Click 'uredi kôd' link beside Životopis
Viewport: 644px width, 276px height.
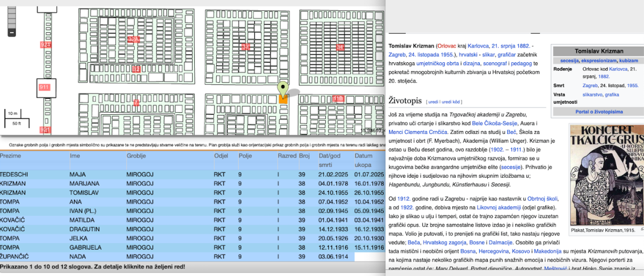coord(451,101)
